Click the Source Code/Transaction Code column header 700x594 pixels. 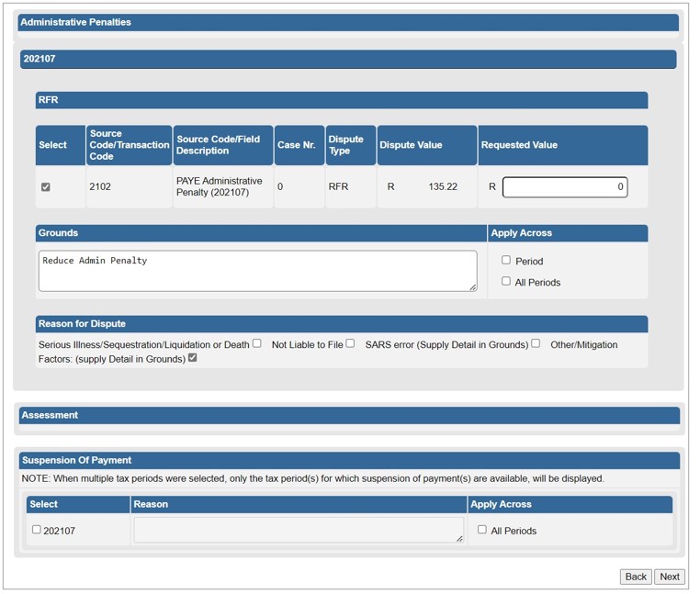point(129,145)
